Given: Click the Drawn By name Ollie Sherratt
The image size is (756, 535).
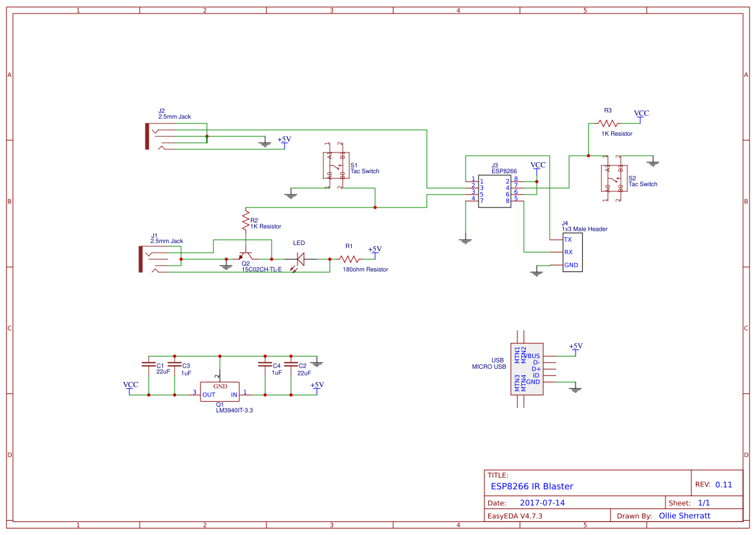Looking at the screenshot, I should click(686, 515).
